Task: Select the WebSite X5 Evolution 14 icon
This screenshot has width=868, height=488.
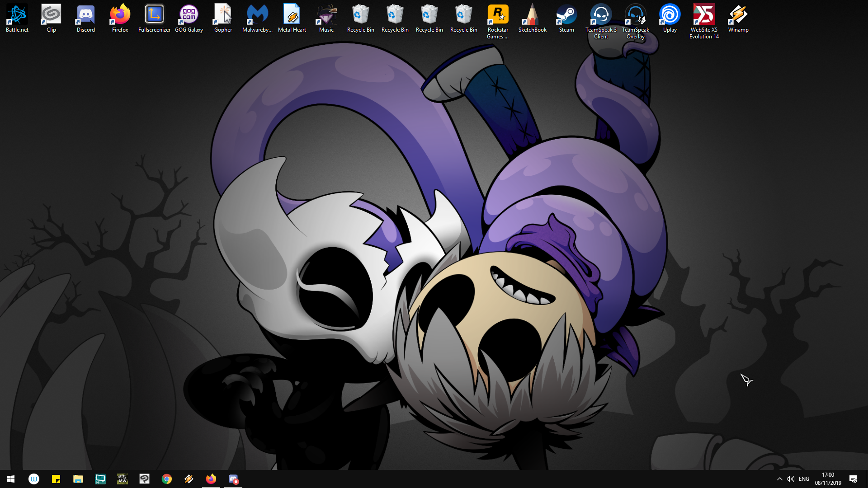Action: (704, 22)
